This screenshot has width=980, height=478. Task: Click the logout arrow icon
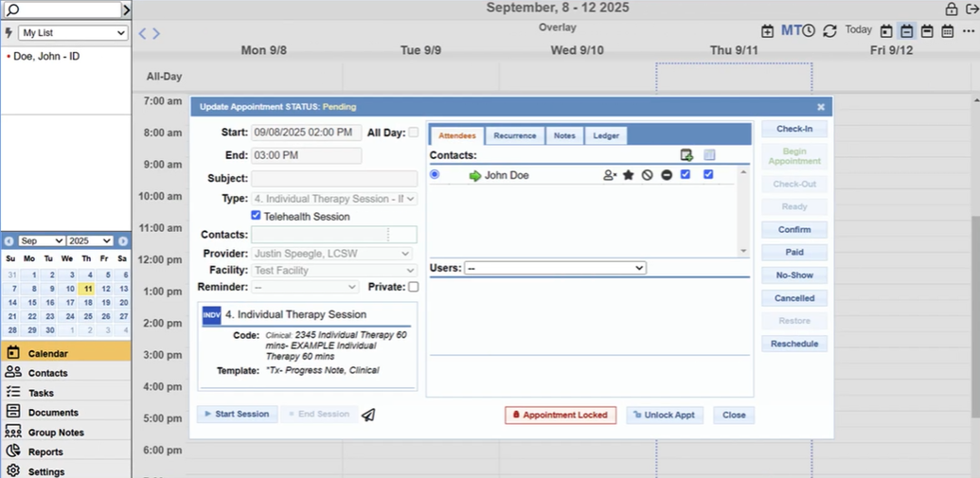coord(971,9)
